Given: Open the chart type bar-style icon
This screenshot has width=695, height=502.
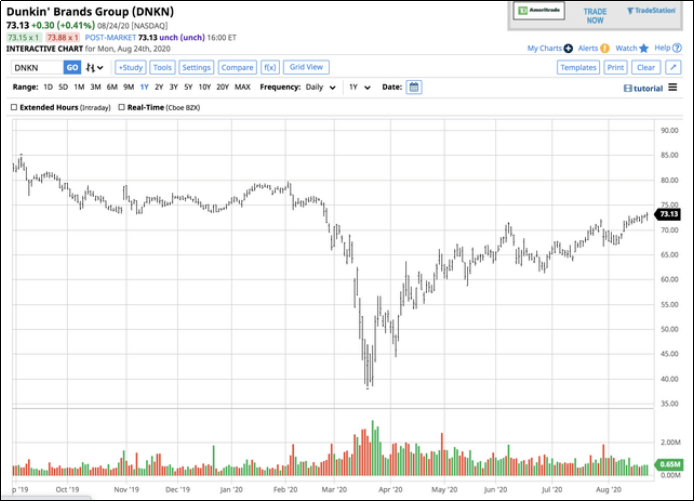Looking at the screenshot, I should click(94, 68).
